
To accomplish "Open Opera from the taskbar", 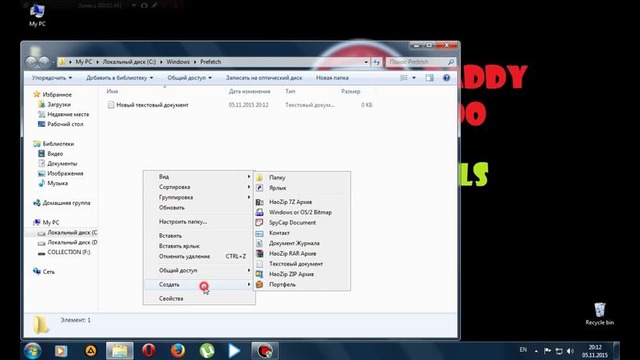I will pyautogui.click(x=149, y=351).
